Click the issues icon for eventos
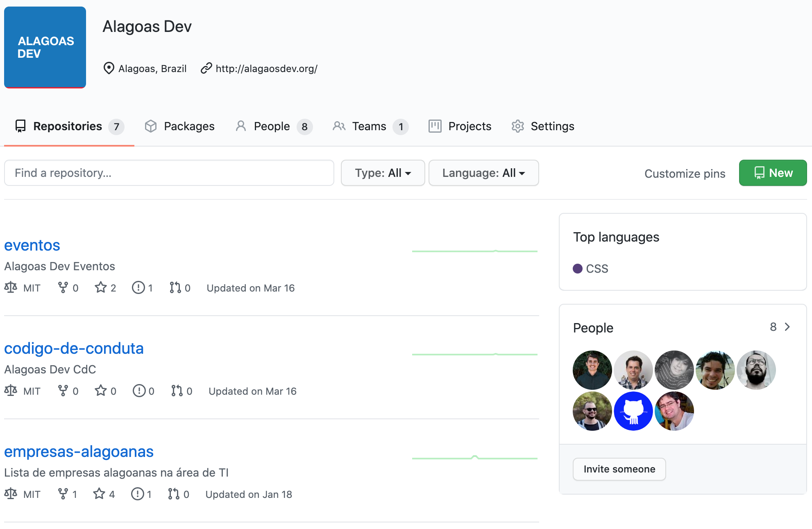 pos(138,287)
